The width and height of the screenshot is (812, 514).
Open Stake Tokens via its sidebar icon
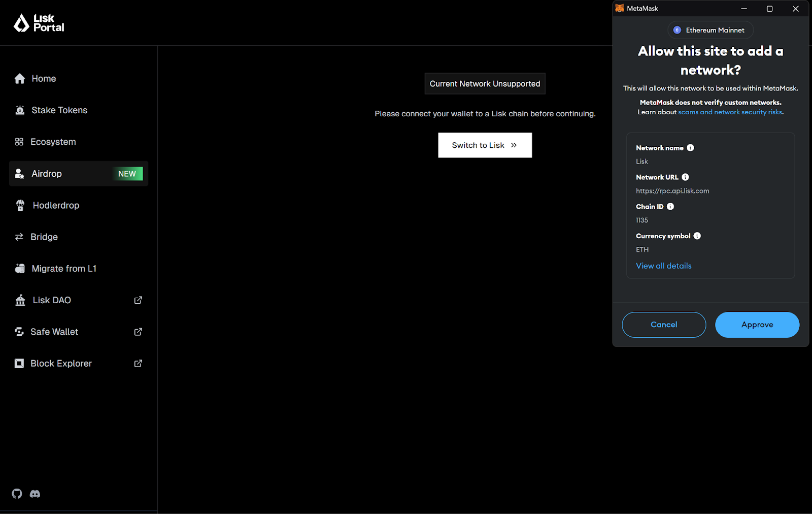point(20,110)
